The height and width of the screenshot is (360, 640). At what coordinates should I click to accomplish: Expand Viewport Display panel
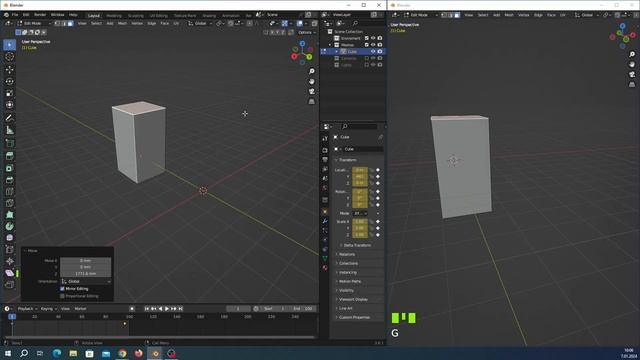click(x=353, y=299)
